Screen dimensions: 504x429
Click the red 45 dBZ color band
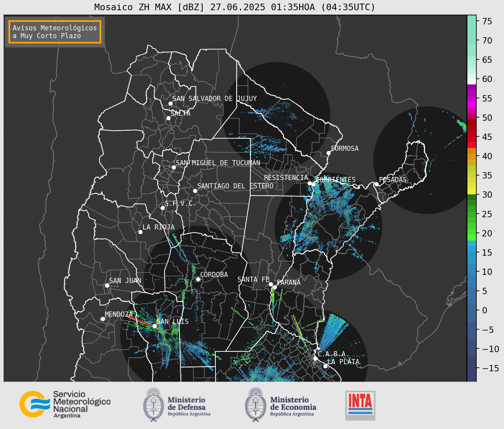coord(472,139)
